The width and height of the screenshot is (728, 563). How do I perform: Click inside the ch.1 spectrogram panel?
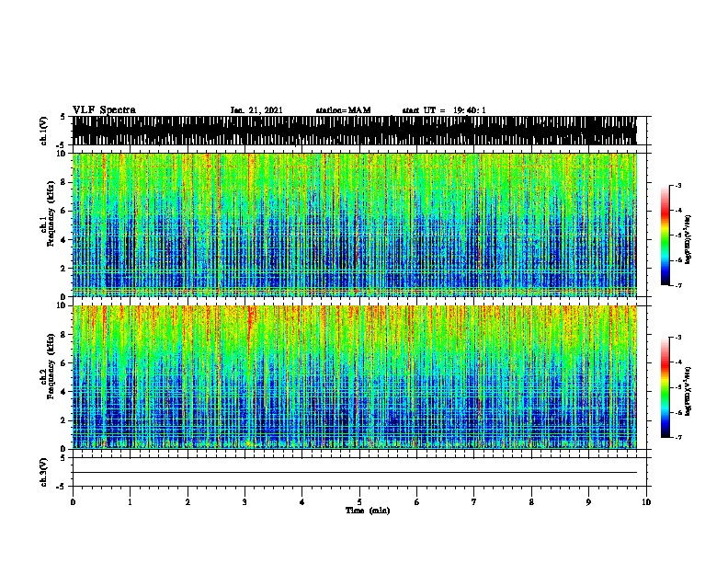pos(354,224)
